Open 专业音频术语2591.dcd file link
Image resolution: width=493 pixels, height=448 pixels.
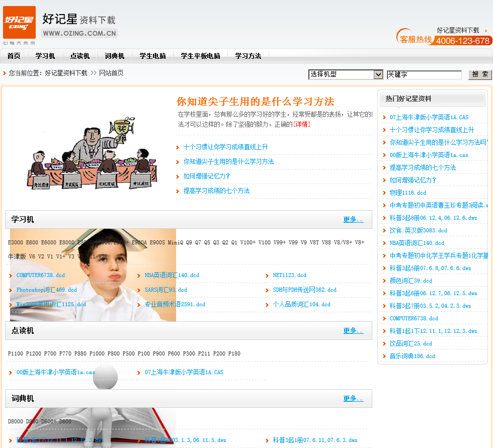175,304
